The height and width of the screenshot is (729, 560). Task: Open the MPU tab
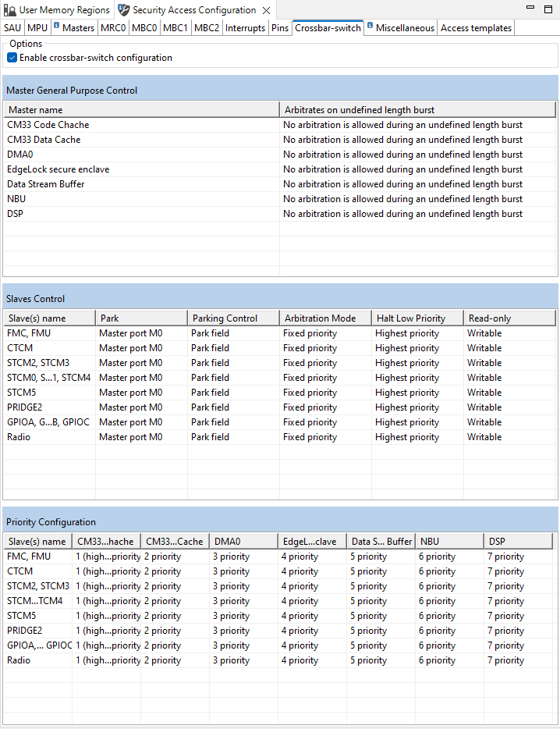37,28
